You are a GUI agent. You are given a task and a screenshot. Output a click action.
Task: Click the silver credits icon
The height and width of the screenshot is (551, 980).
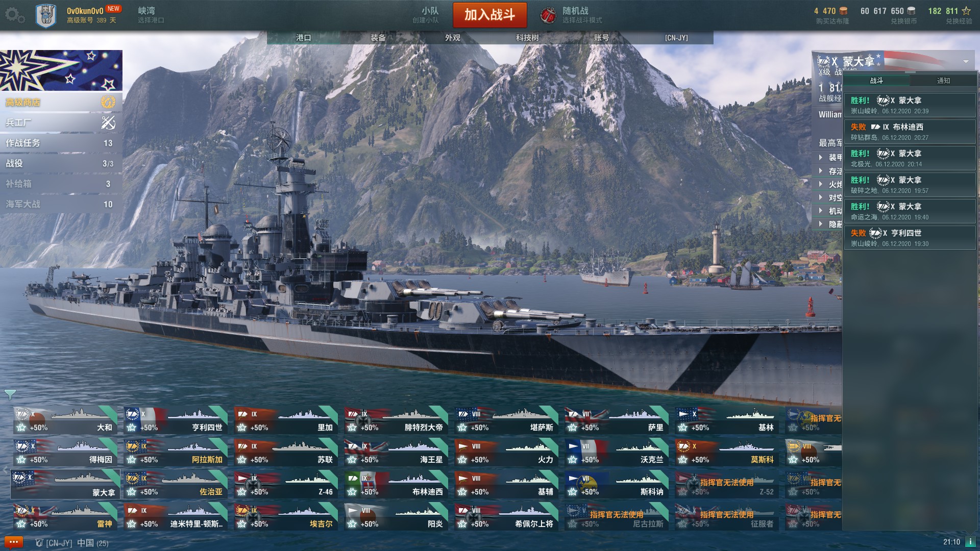(x=911, y=11)
